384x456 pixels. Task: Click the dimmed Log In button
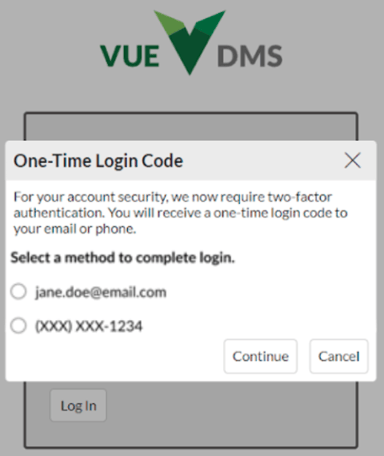[78, 406]
